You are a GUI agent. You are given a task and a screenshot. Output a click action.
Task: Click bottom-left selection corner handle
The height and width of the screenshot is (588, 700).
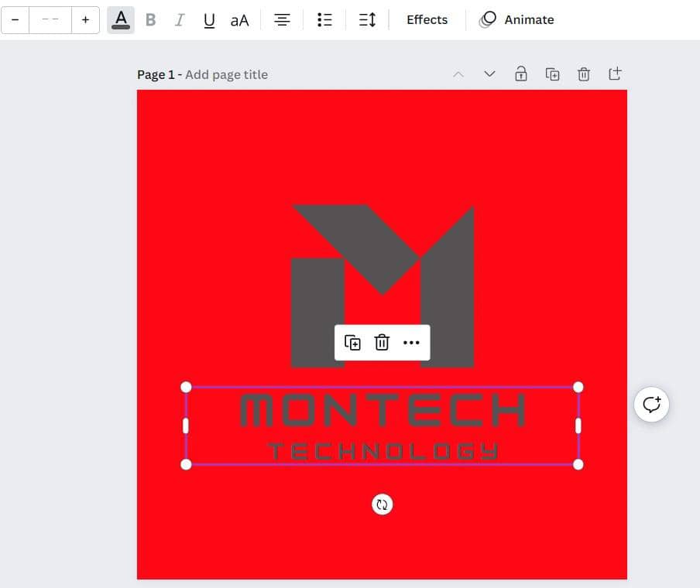pyautogui.click(x=186, y=464)
